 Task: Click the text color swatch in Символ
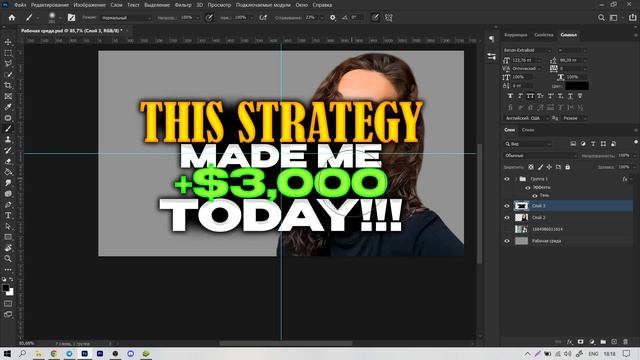(x=577, y=86)
